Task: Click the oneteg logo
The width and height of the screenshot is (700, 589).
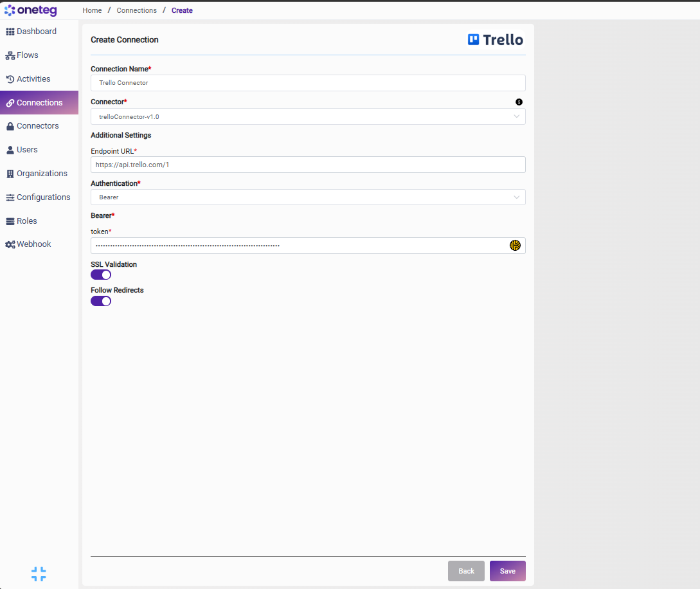Action: (30, 10)
